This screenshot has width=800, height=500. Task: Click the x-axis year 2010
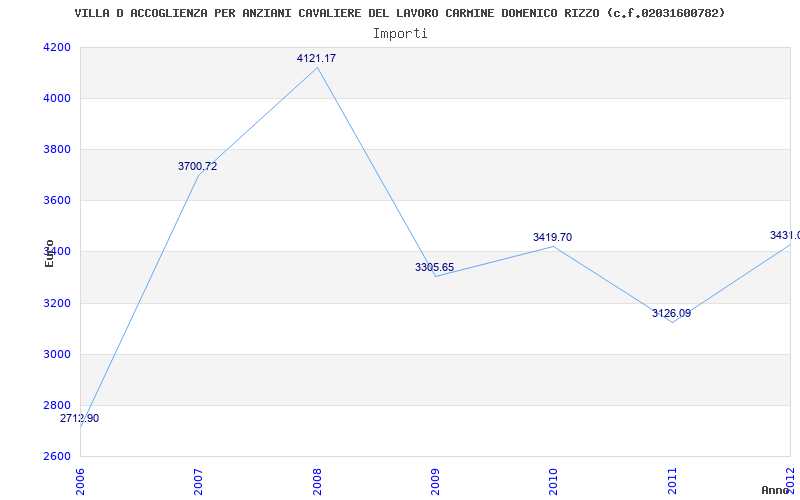click(554, 481)
